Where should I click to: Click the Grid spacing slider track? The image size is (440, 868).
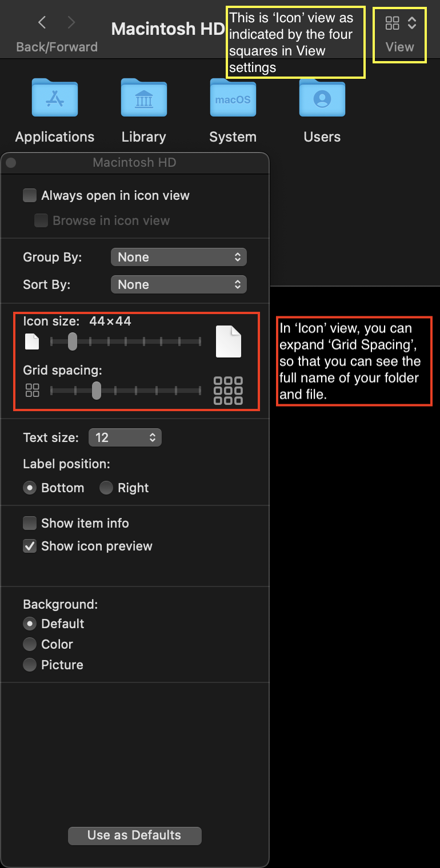pyautogui.click(x=126, y=391)
